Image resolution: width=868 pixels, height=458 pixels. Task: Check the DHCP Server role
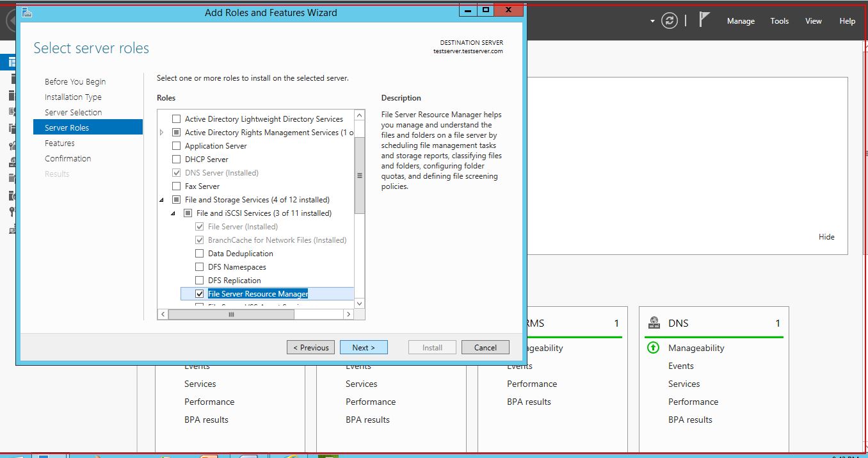[x=177, y=159]
